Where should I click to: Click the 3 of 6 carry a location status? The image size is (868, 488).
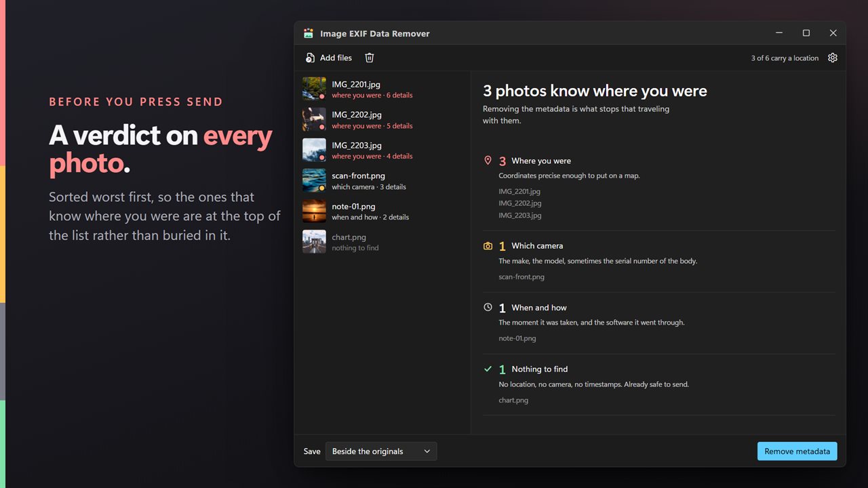[x=785, y=58]
